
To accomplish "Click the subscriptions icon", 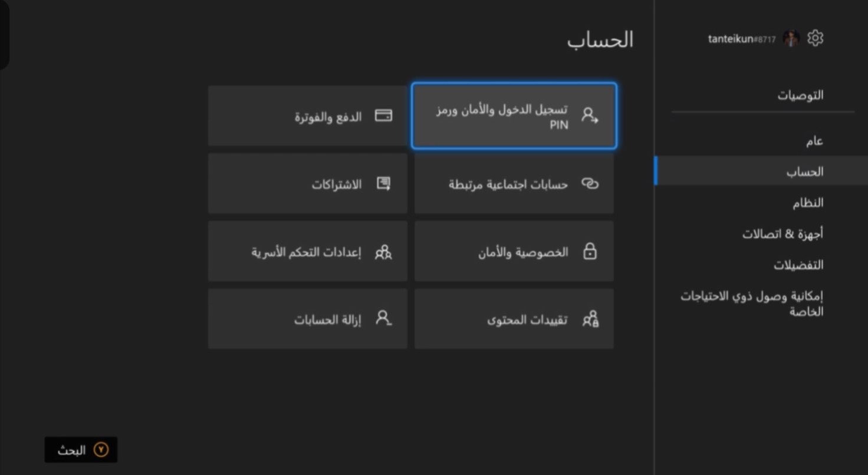I will pyautogui.click(x=383, y=184).
